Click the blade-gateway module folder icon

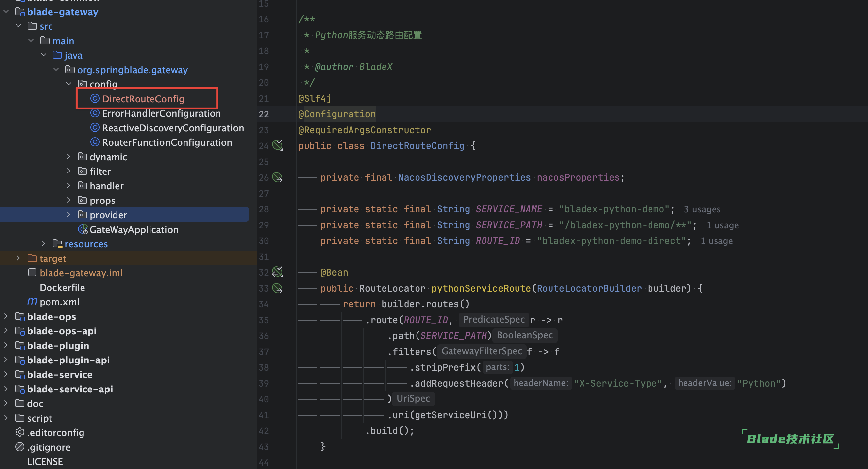pyautogui.click(x=20, y=12)
